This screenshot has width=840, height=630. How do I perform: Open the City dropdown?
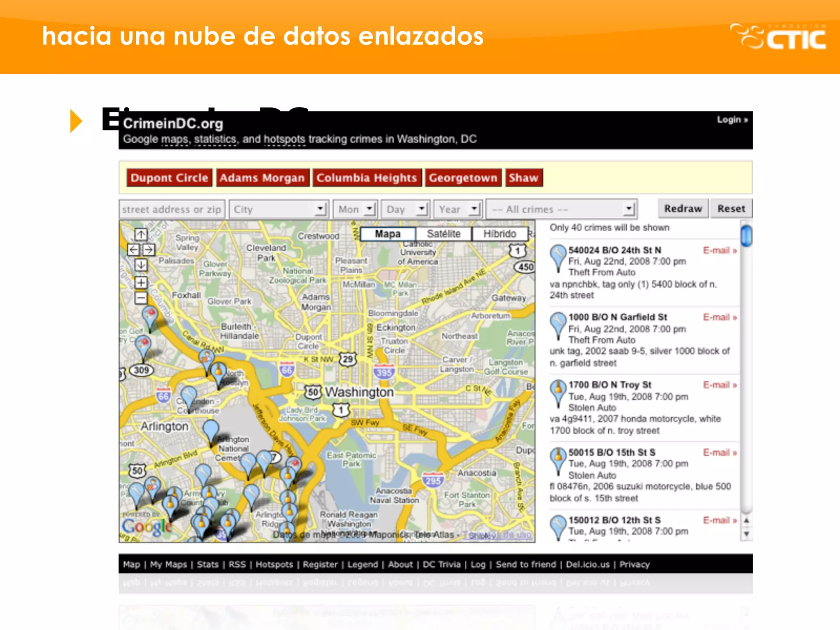point(279,209)
